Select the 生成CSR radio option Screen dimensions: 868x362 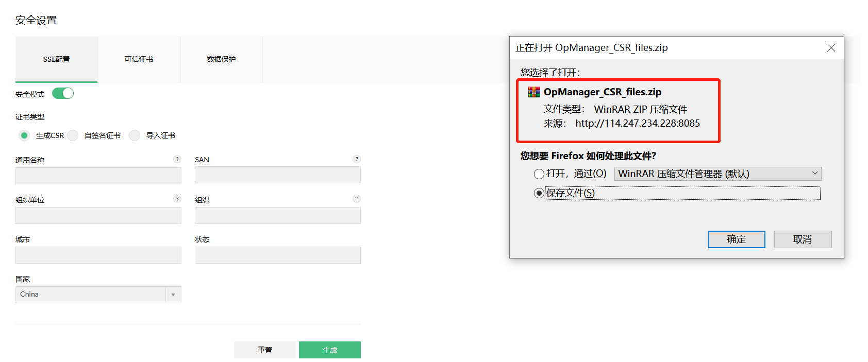click(x=24, y=135)
